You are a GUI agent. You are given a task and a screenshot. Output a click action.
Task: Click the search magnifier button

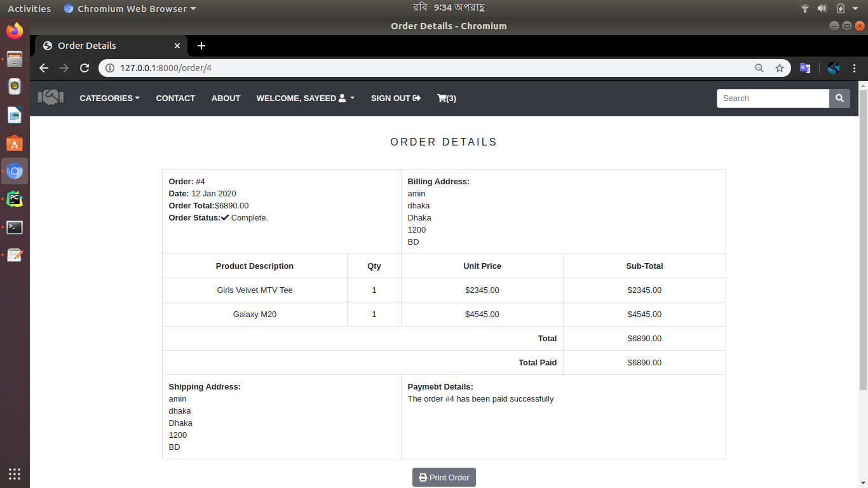tap(839, 98)
